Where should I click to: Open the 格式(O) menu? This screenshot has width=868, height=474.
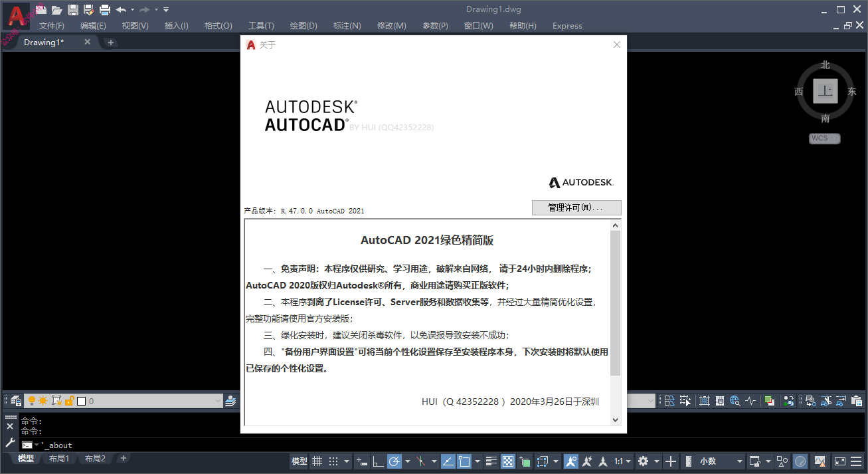pos(218,26)
